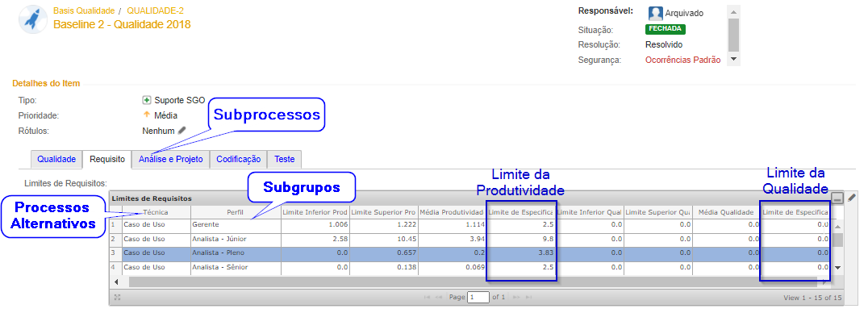This screenshot has width=868, height=313.
Task: Switch to the Qualidade tab
Action: point(56,159)
